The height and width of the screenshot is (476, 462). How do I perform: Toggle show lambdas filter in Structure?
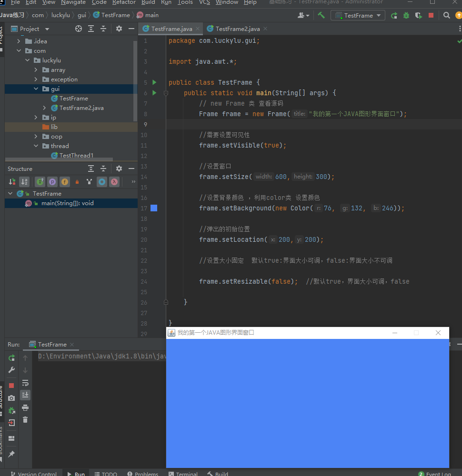[x=114, y=182]
